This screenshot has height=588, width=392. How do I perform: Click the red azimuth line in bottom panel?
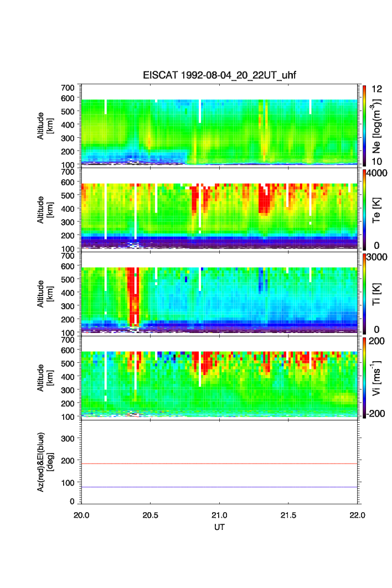pos(219,464)
